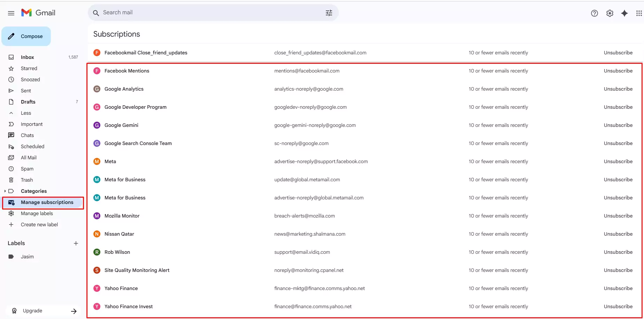This screenshot has width=644, height=319.
Task: Unsubscribe from Site Quality Monitoring Alert
Action: (x=618, y=270)
